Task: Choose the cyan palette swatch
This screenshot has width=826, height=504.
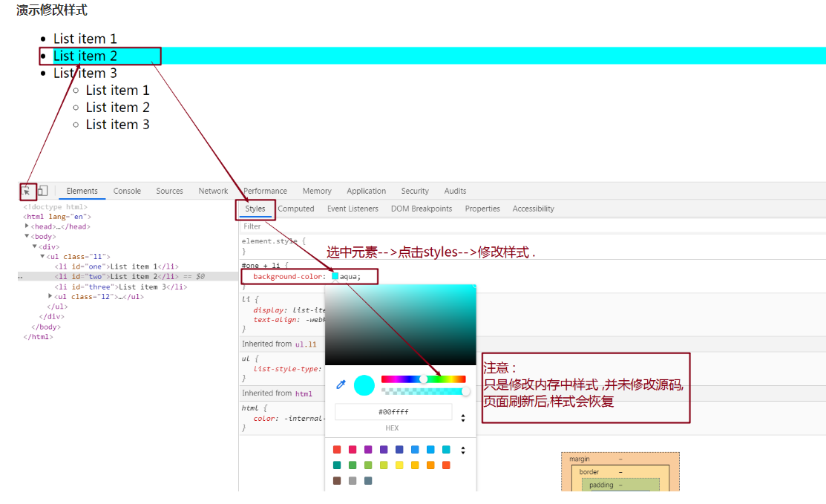Action: coord(446,449)
